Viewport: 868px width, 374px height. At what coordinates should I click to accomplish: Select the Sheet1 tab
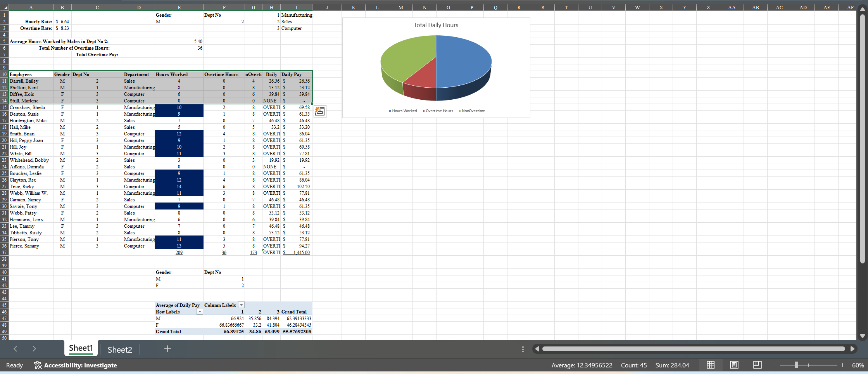pos(81,348)
